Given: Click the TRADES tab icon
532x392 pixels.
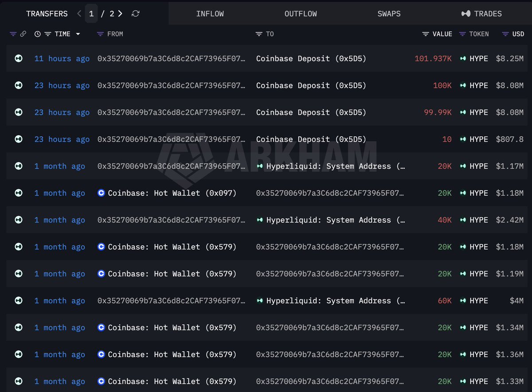Looking at the screenshot, I should click(x=466, y=14).
